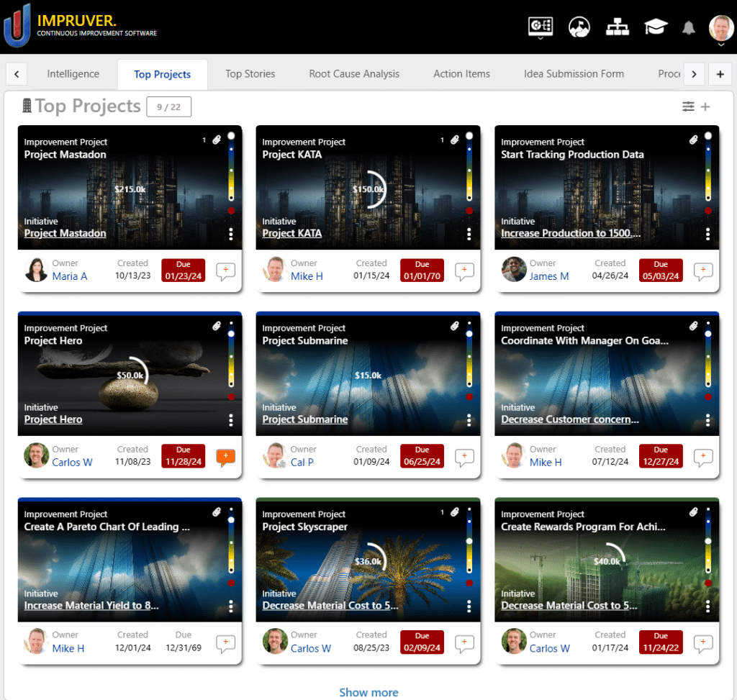Open filter settings for Top Projects
Viewport: 737px width, 700px height.
[689, 106]
